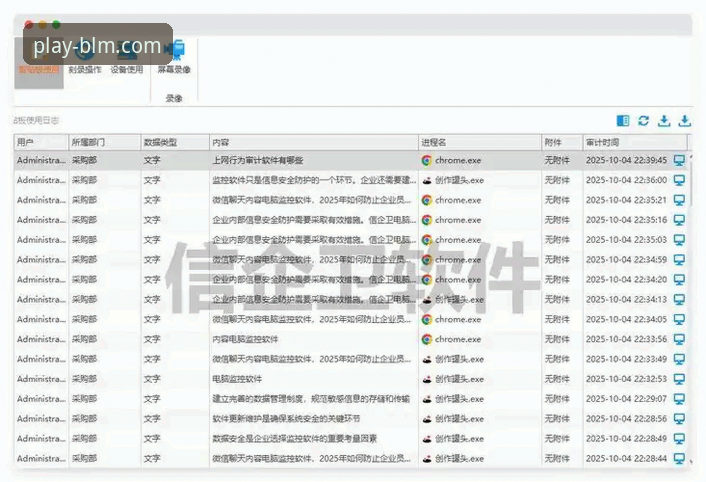Image resolution: width=706 pixels, height=482 pixels.
Task: Sort by the 用户 column header
Action: (x=41, y=143)
